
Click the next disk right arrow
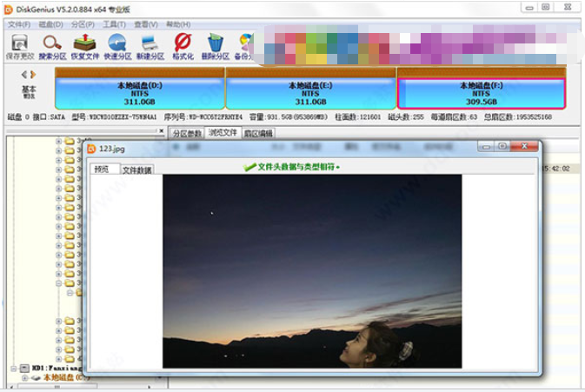pos(33,75)
